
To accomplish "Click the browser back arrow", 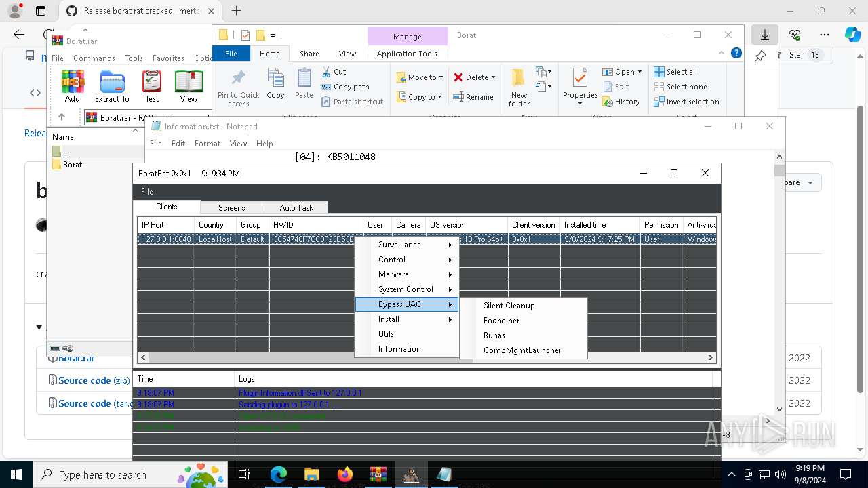I will coord(19,35).
